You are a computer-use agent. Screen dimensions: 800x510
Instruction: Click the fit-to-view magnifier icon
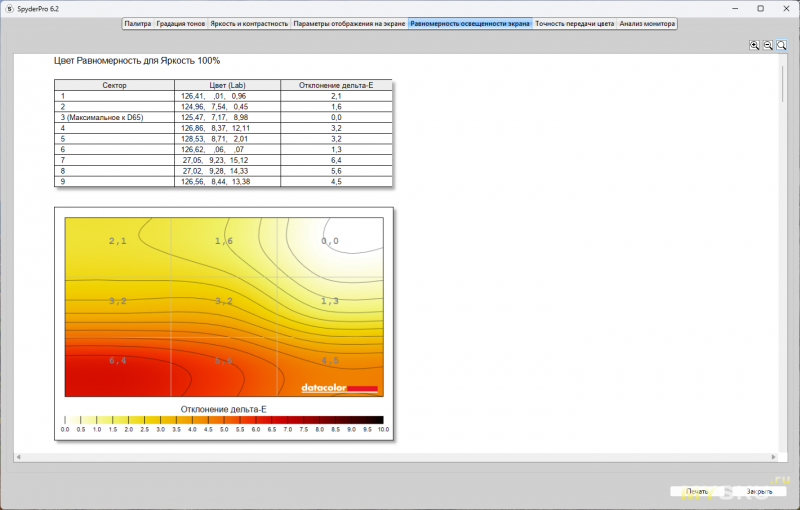(x=782, y=45)
